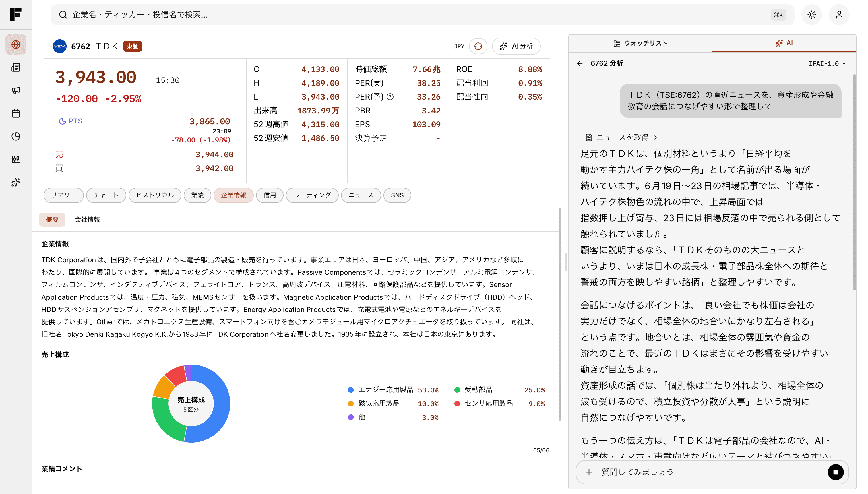
Task: Click the 売上構成 donut chart center
Action: 191,404
